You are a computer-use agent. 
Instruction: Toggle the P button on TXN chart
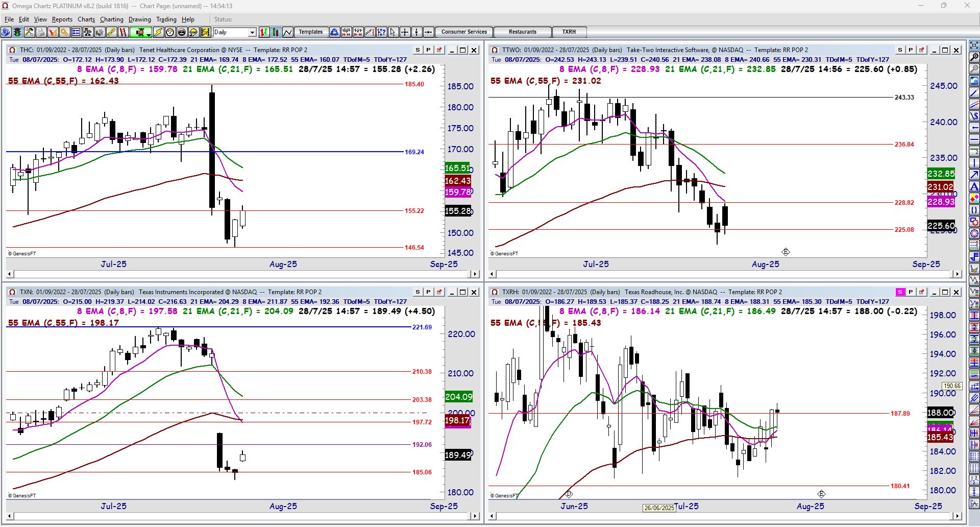[428, 292]
